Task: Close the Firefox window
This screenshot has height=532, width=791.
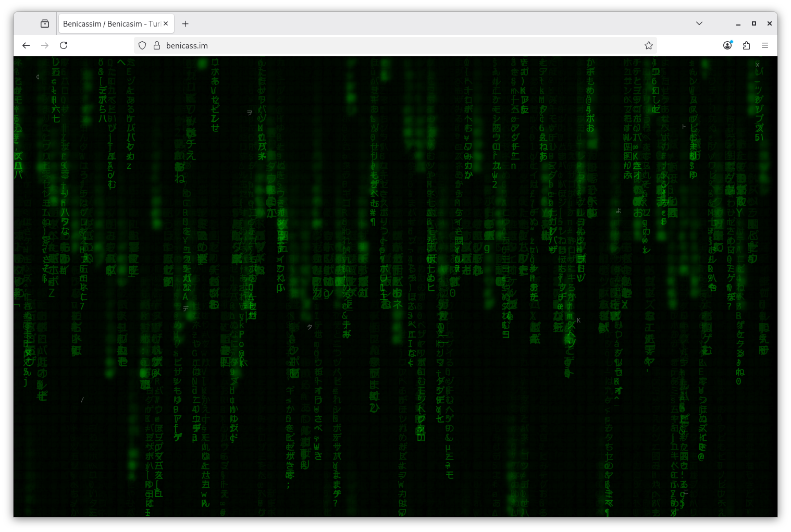Action: pyautogui.click(x=769, y=23)
